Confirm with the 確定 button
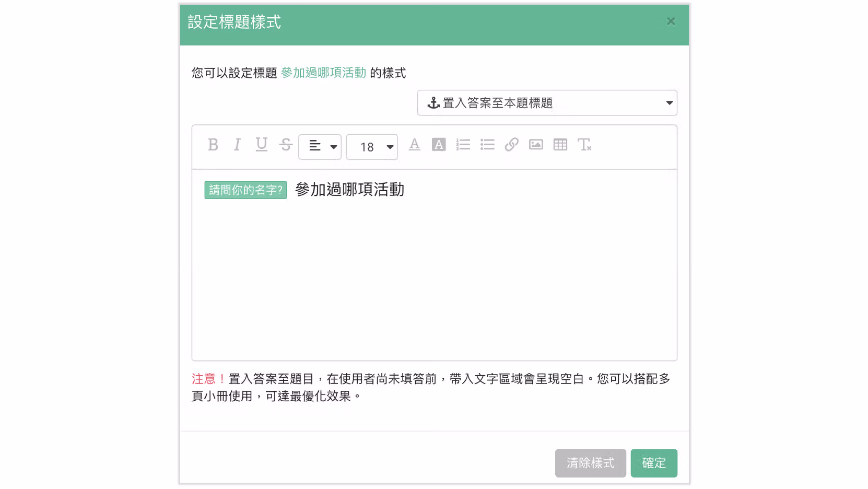 pyautogui.click(x=654, y=463)
